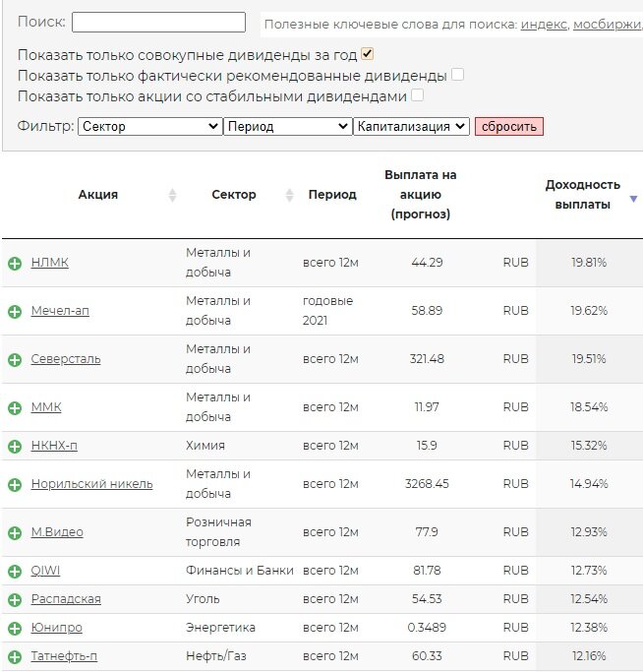Expand the Северсталь row with green plus
The height and width of the screenshot is (672, 643).
tap(15, 359)
